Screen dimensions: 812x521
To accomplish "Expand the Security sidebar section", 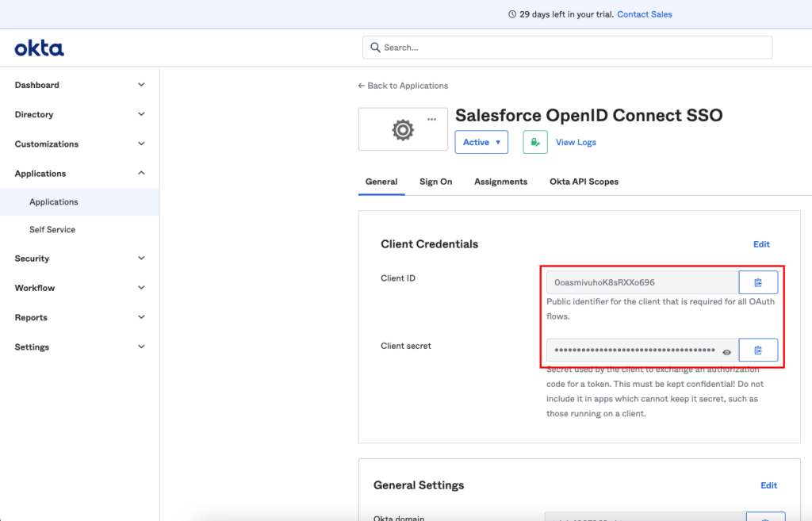I will click(79, 259).
